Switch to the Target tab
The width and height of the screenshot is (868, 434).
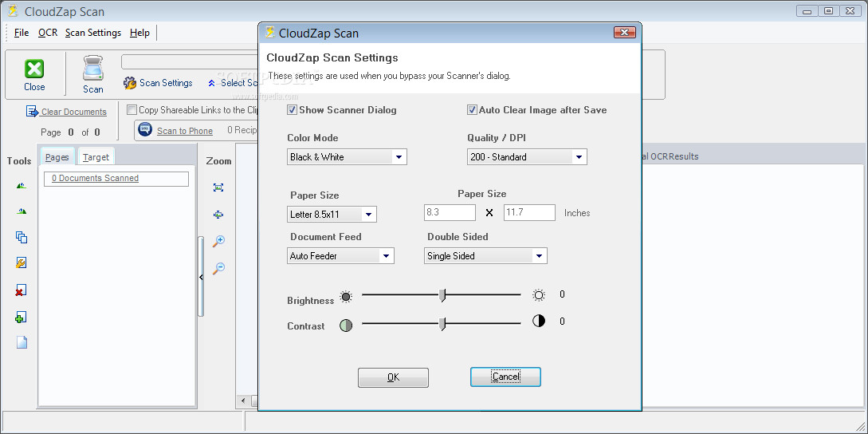coord(96,157)
